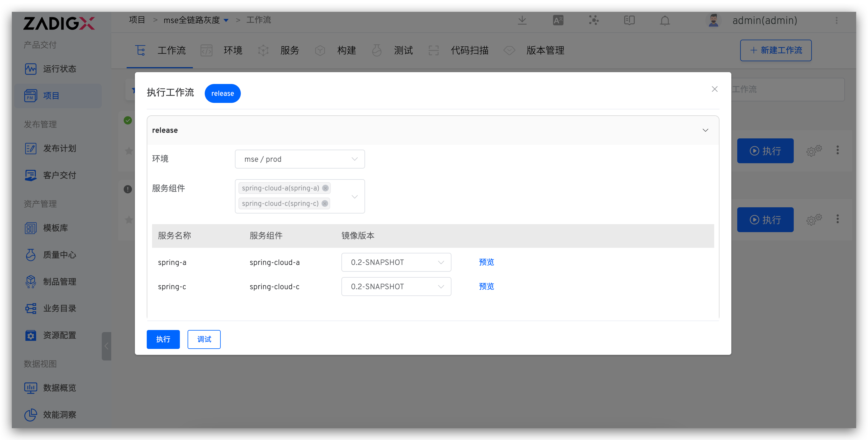
Task: Collapse the left sidebar arrow handle
Action: pos(106,346)
